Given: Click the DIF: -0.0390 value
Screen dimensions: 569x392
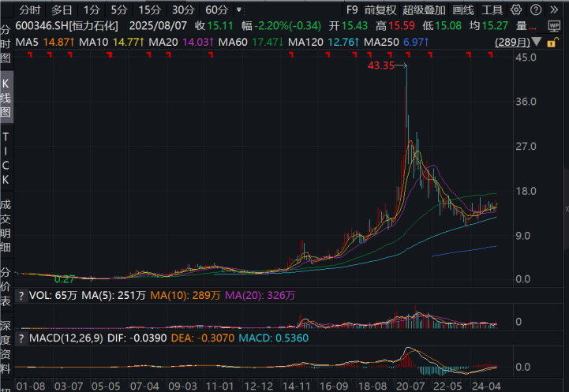Looking at the screenshot, I should (137, 338).
